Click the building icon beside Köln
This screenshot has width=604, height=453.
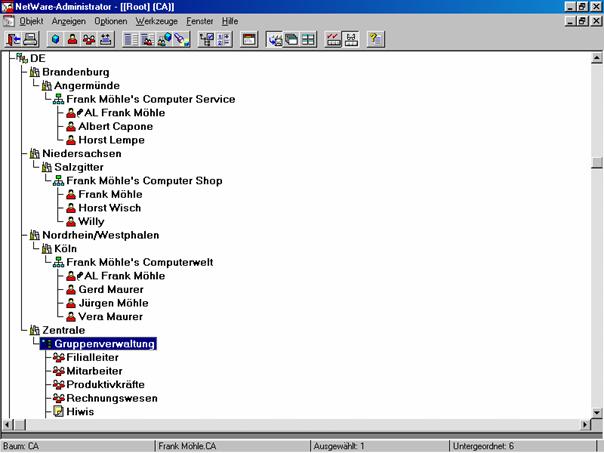coord(47,249)
